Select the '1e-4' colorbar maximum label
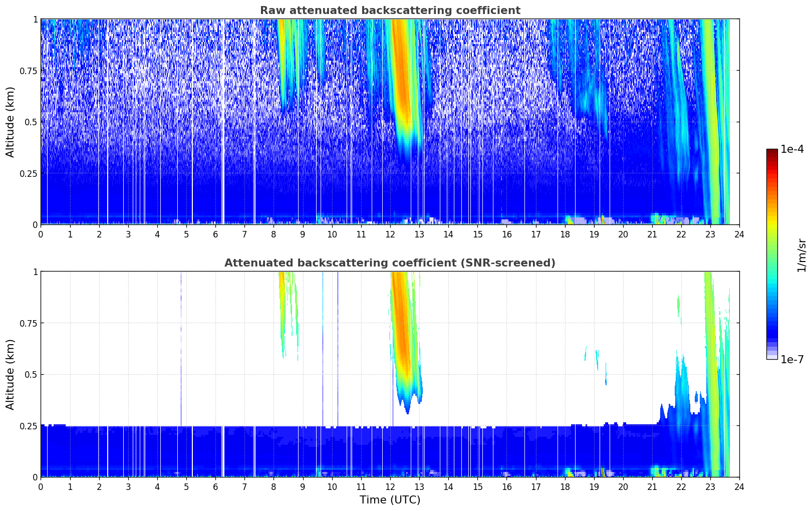 791,149
